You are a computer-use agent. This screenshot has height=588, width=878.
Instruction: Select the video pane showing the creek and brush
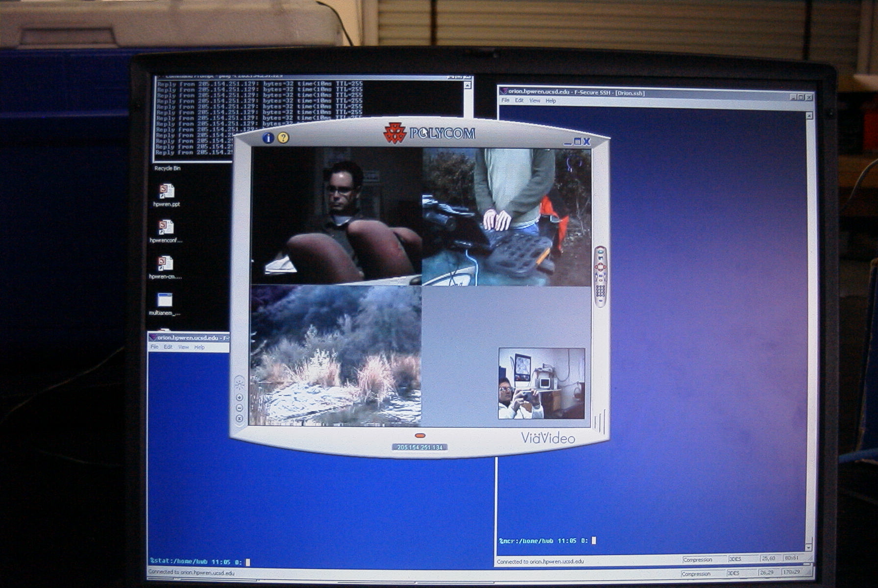click(x=335, y=356)
